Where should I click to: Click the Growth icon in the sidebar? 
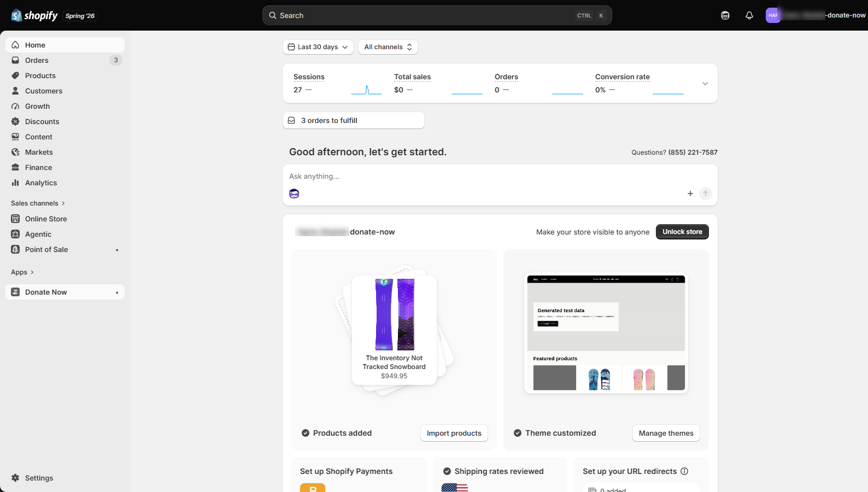coord(15,106)
